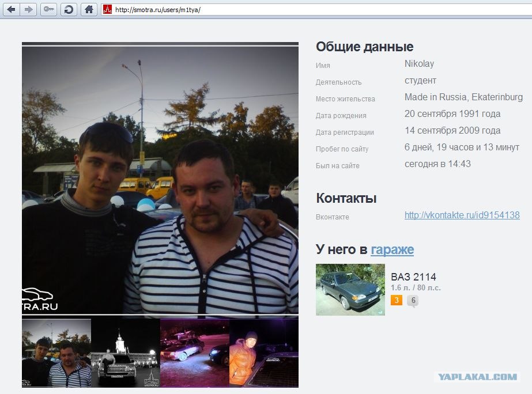Click the browser forward arrow button

28,9
